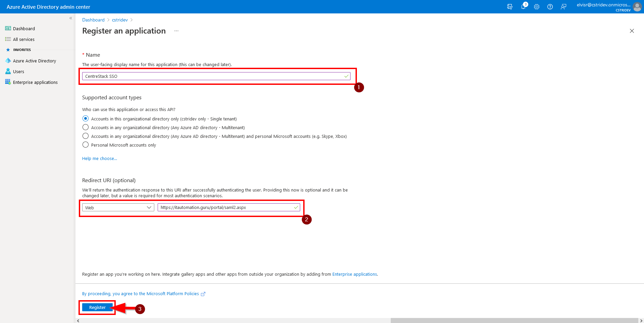Close the Register an application pane
Image resolution: width=644 pixels, height=323 pixels.
(x=632, y=31)
